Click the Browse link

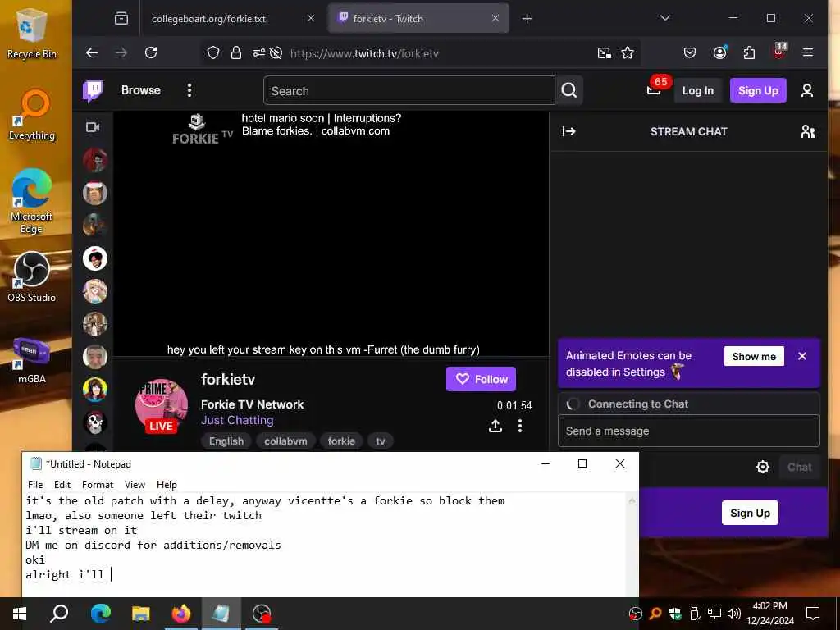(x=141, y=90)
